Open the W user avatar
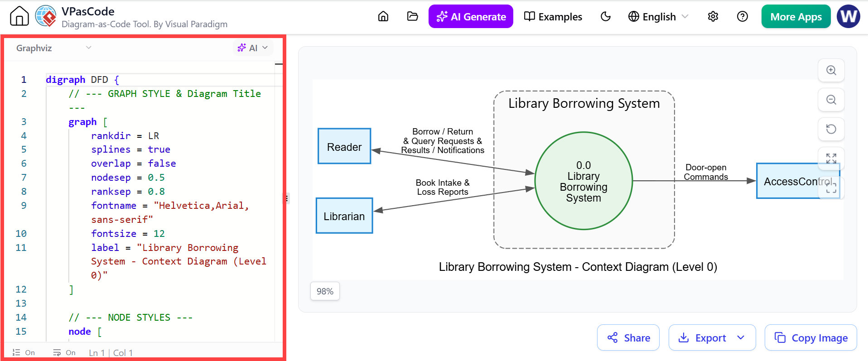The image size is (868, 361). tap(849, 17)
